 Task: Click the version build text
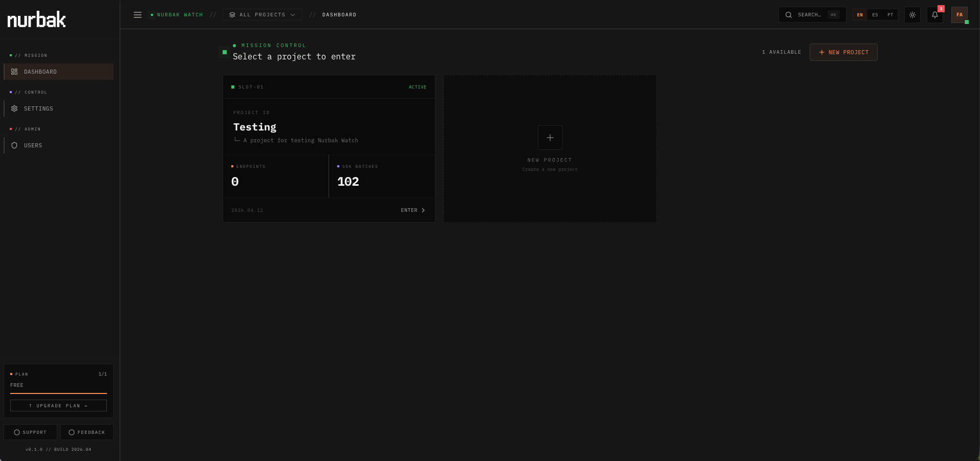pyautogui.click(x=58, y=450)
